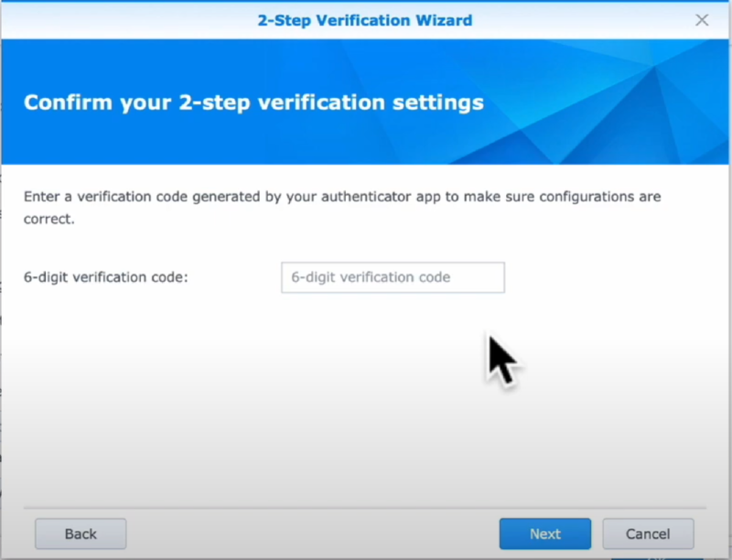This screenshot has width=732, height=560.
Task: Click the Next button
Action: click(x=544, y=533)
